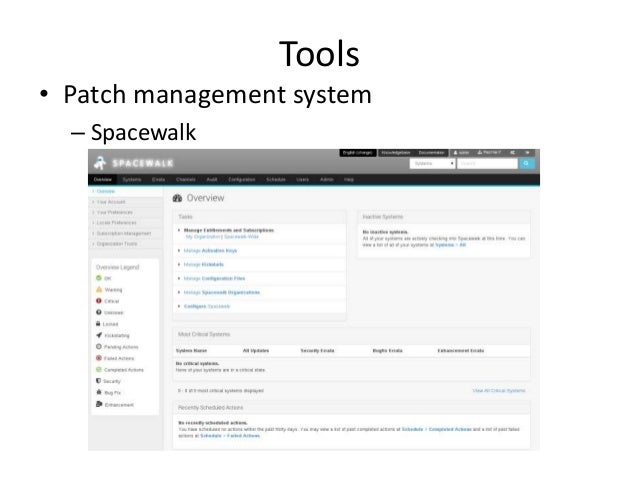Click the Bugfix Errata column header
This screenshot has width=638, height=479.
(387, 350)
